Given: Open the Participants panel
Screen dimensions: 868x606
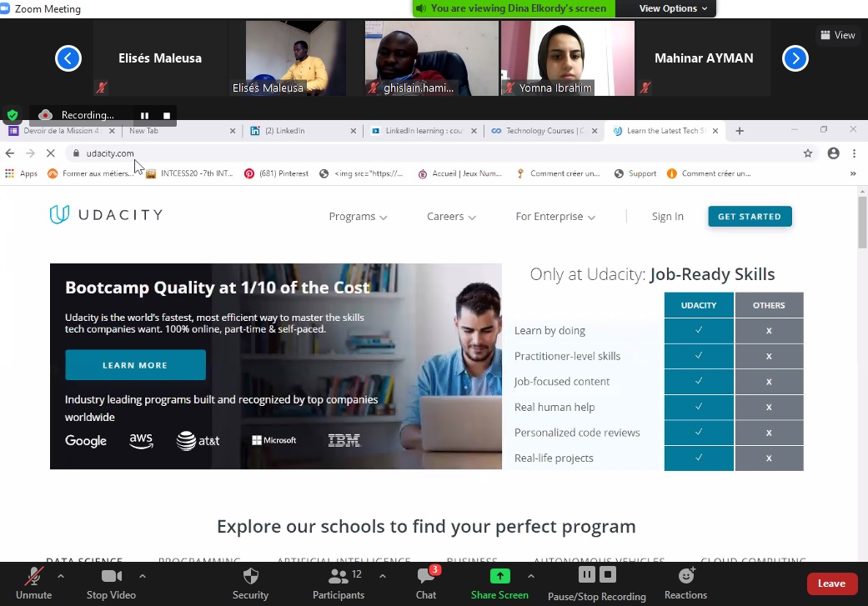Looking at the screenshot, I should point(339,576).
